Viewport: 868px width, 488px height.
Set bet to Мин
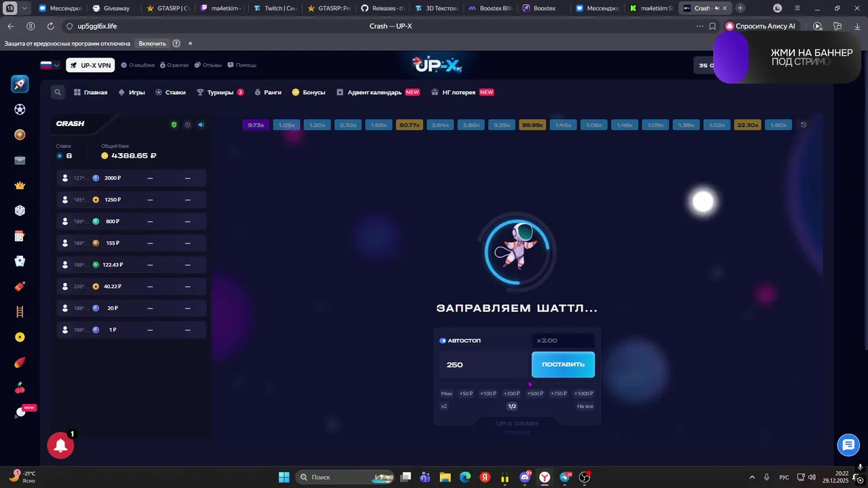446,394
